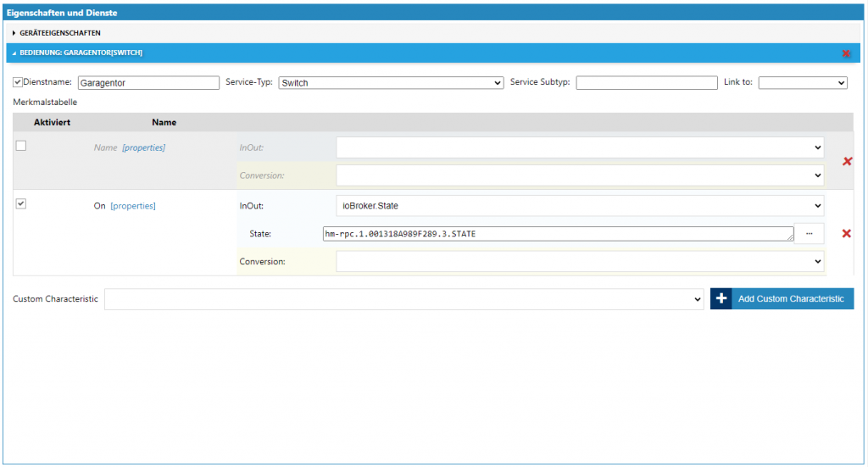Open the Link to dropdown
868x467 pixels.
tap(802, 83)
